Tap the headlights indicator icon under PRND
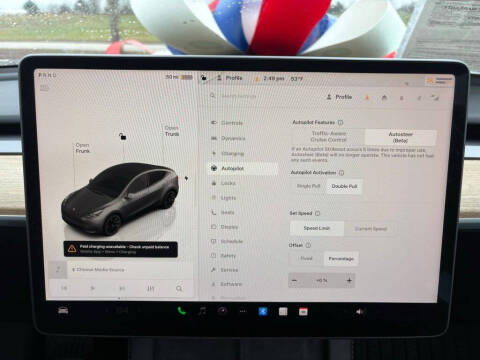 pos(44,88)
